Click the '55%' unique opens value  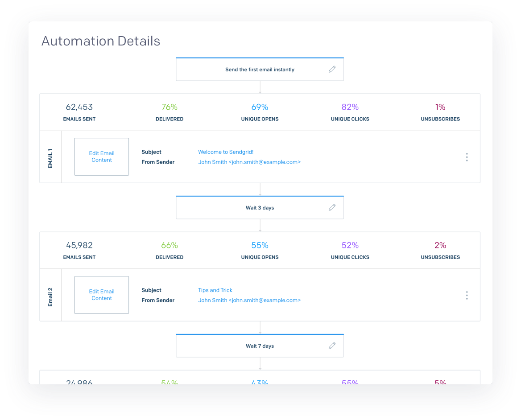pyautogui.click(x=260, y=245)
